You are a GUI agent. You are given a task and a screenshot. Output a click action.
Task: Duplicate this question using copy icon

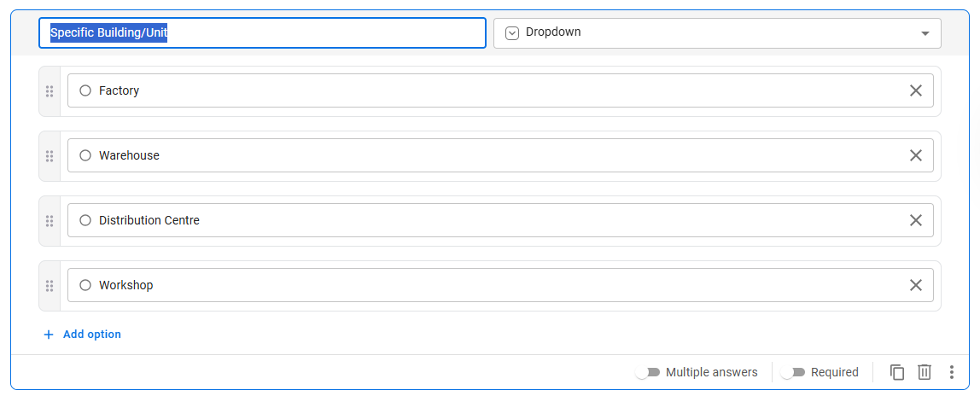[x=897, y=372]
